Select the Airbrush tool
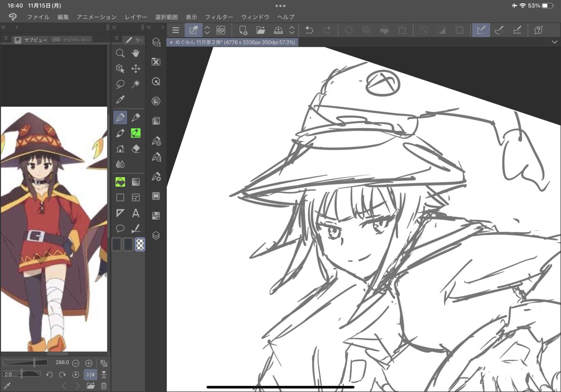This screenshot has width=561, height=392. click(136, 133)
